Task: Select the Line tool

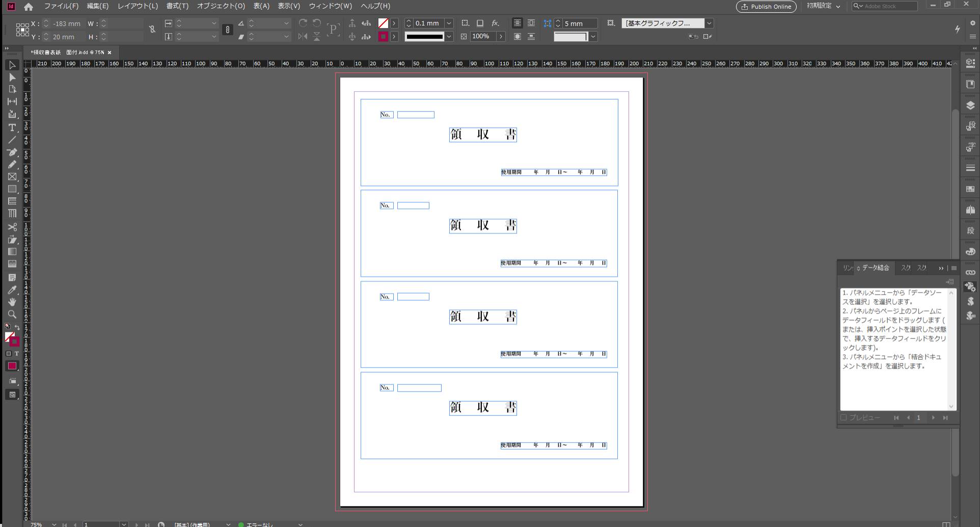Action: 12,140
